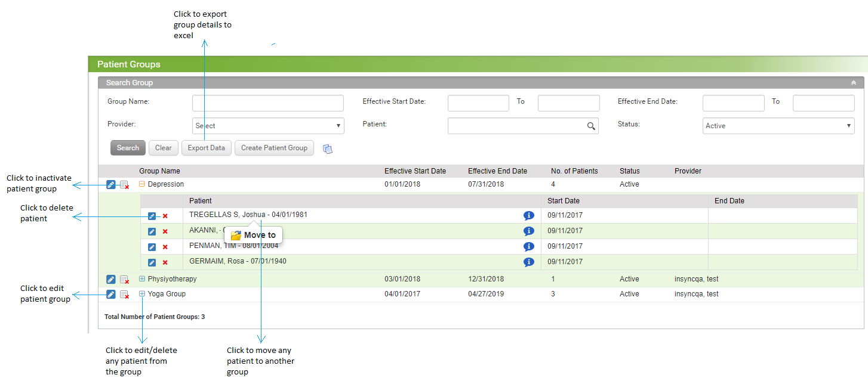
Task: Click the edit pencil icon for Depression group
Action: (x=111, y=184)
